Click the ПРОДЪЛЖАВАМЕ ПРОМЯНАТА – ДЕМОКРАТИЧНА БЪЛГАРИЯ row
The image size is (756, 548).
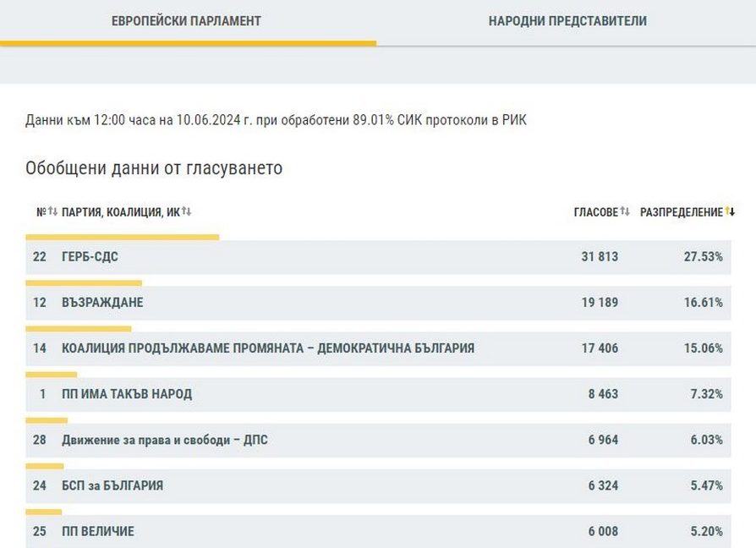pyautogui.click(x=268, y=348)
